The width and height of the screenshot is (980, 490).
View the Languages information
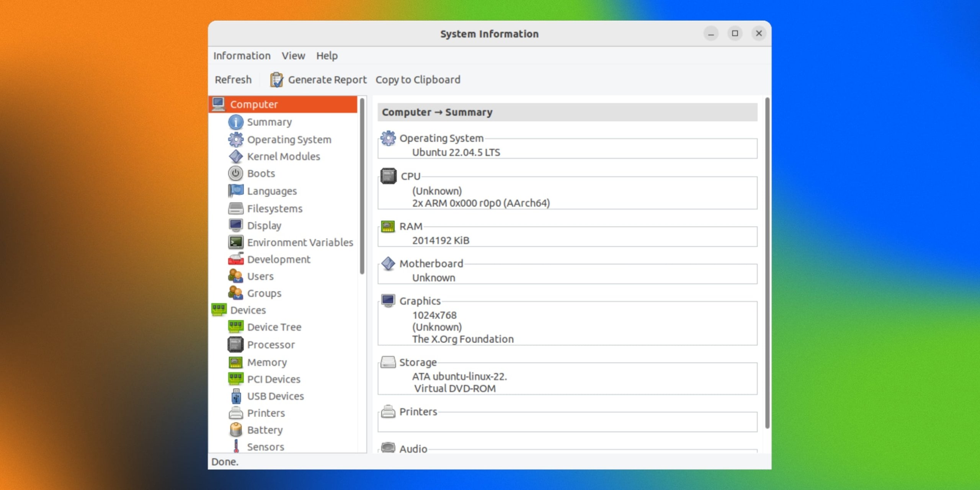[x=272, y=191]
